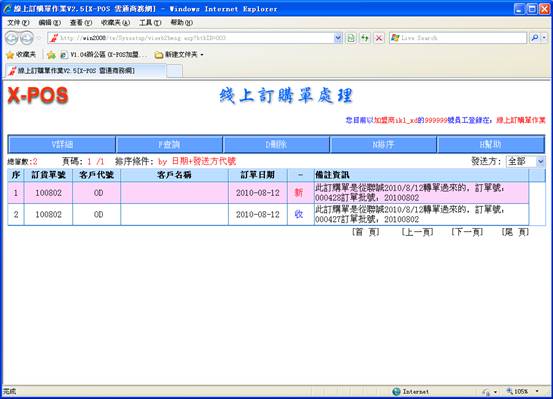Click the Refresh page icon
This screenshot has width=553, height=399.
pos(365,38)
